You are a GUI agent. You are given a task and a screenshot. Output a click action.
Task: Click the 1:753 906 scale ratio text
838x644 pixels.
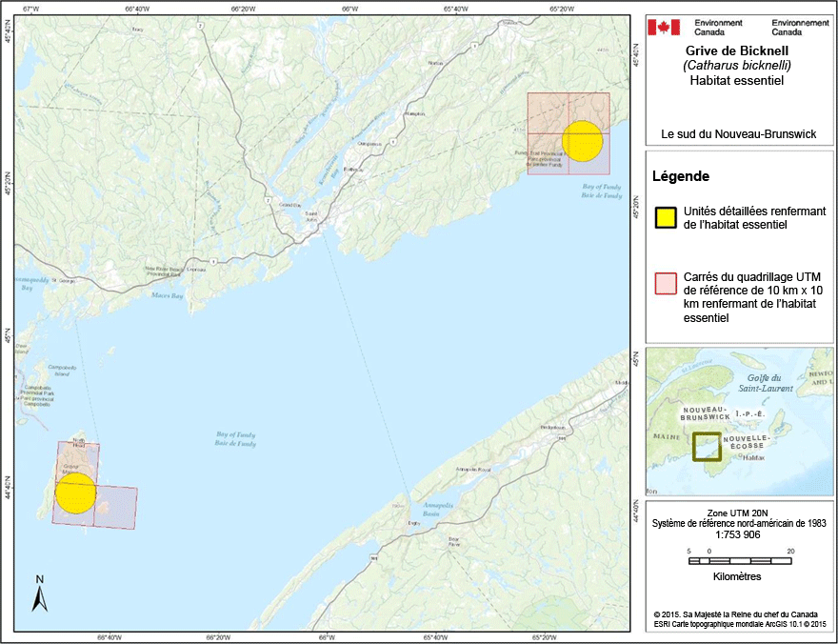(x=736, y=534)
